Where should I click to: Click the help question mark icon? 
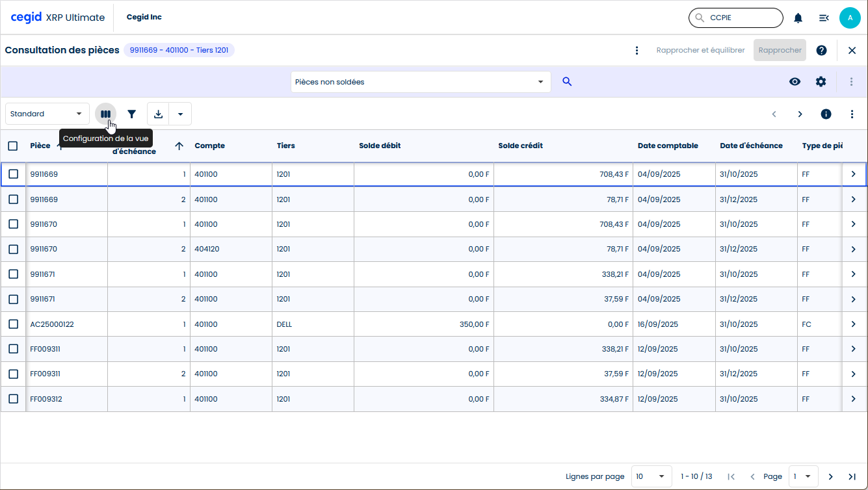[821, 50]
